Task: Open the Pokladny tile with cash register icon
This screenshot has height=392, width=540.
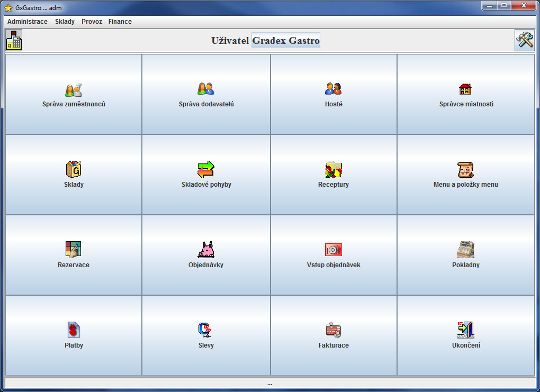Action: coord(465,255)
